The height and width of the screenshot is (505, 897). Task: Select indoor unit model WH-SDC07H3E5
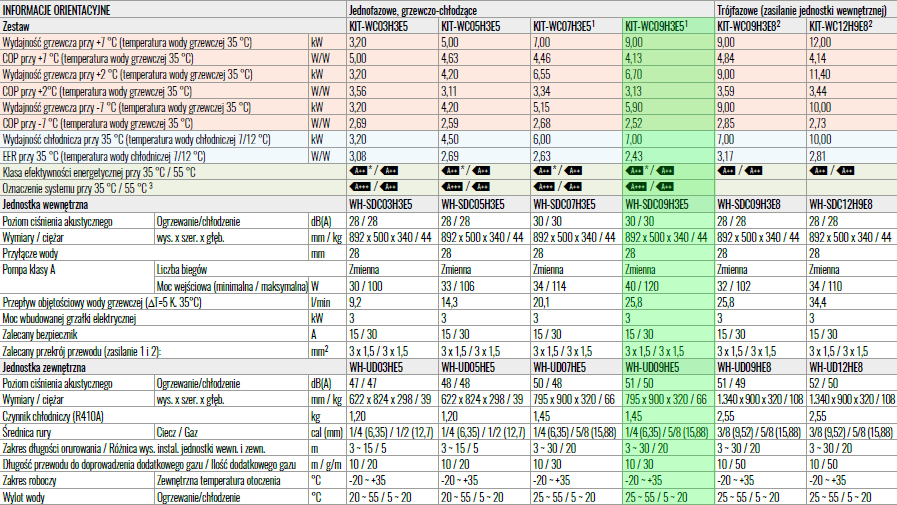click(x=565, y=205)
